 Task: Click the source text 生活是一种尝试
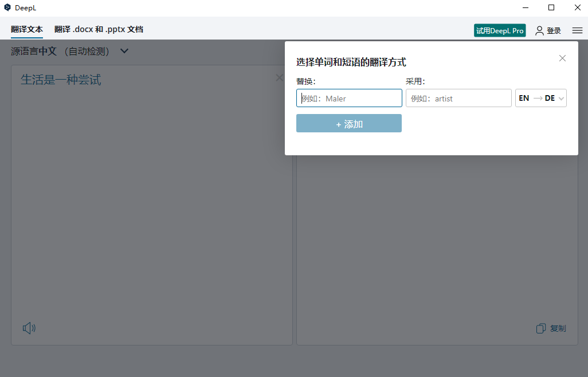[x=61, y=80]
